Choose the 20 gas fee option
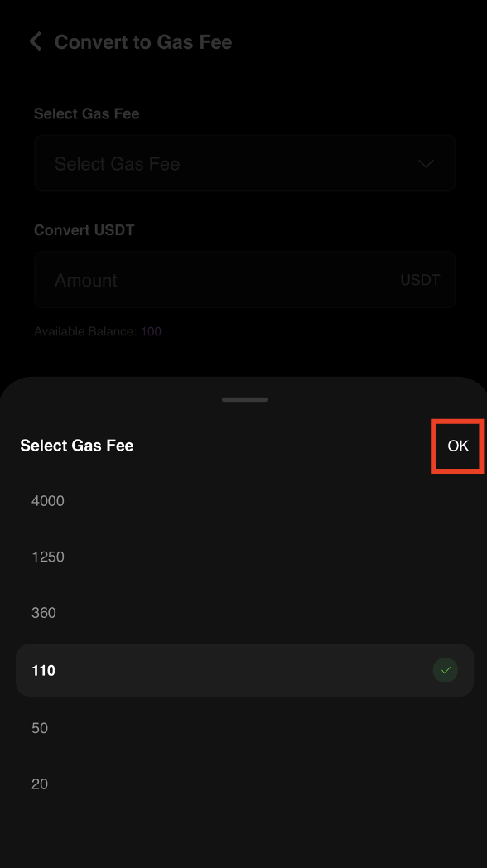This screenshot has width=487, height=868. (x=40, y=784)
